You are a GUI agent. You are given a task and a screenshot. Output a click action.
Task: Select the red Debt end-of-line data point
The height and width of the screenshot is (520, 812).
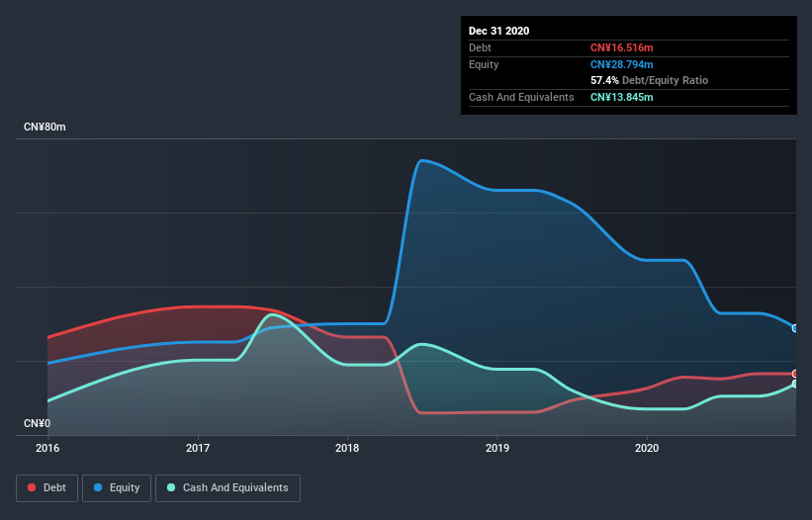(795, 374)
